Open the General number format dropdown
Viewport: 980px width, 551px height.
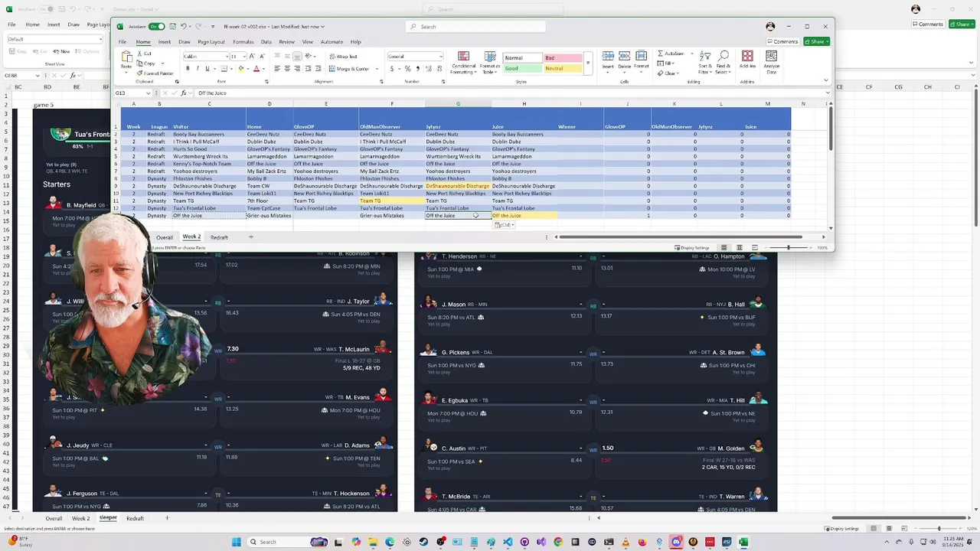(x=440, y=57)
